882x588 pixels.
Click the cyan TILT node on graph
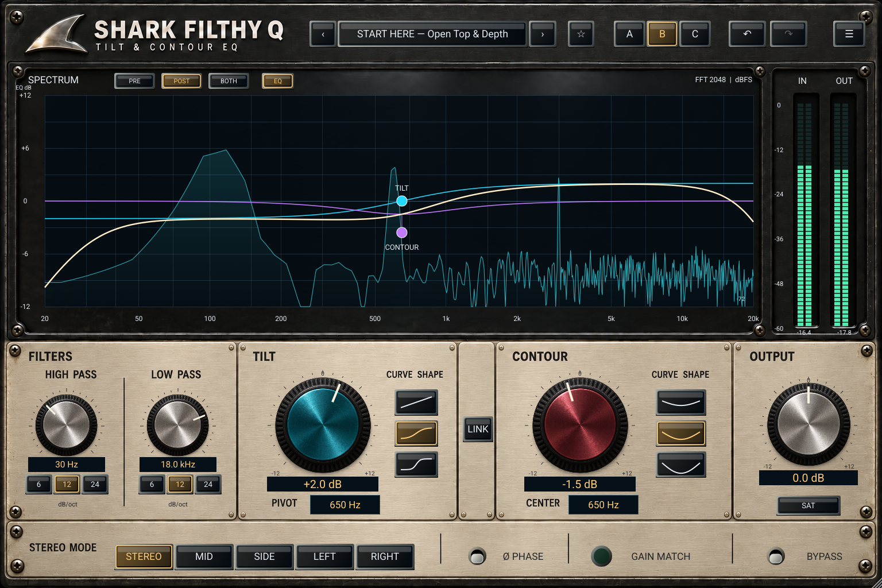(402, 201)
